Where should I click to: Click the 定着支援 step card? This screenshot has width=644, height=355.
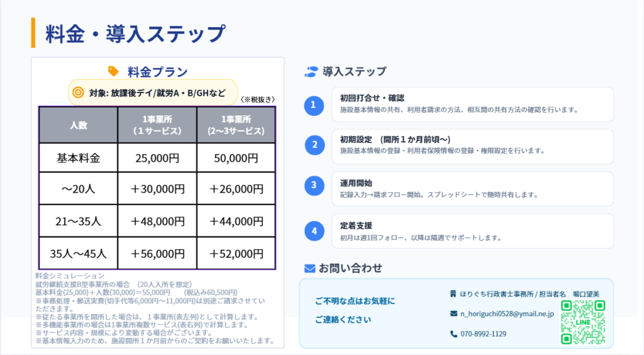pos(472,231)
